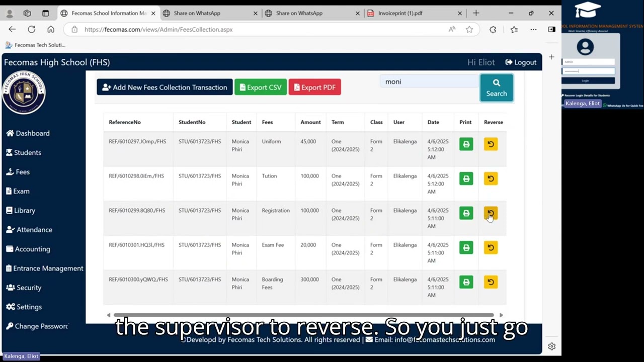Open the Exam menu

coord(18,191)
